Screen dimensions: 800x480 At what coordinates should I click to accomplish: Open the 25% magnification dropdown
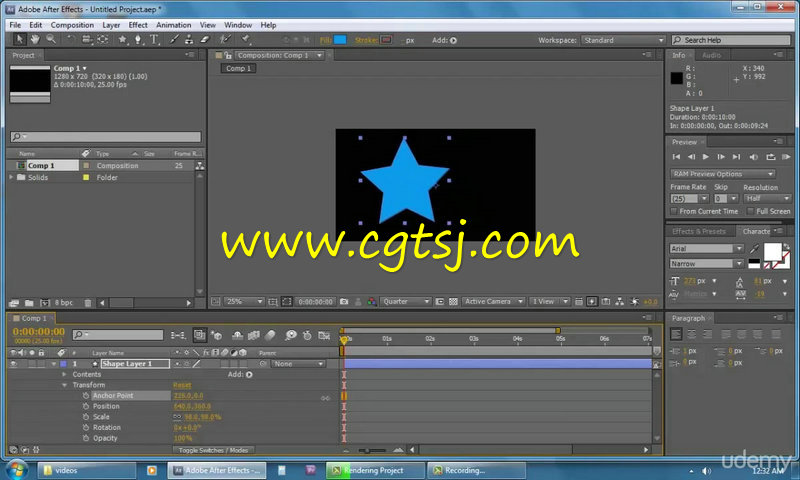[244, 301]
